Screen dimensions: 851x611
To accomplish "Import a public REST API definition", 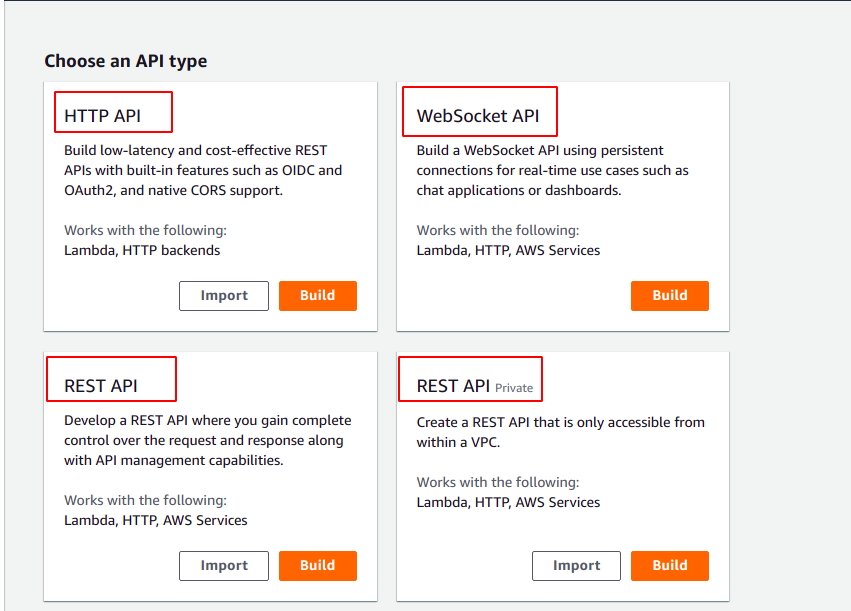I will 224,565.
